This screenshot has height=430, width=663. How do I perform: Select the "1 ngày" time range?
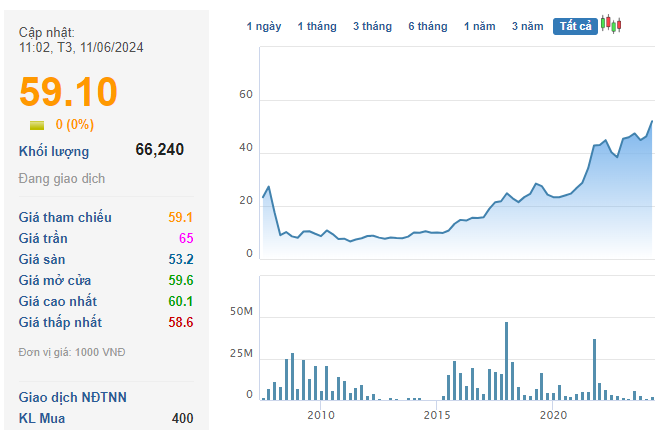264,27
